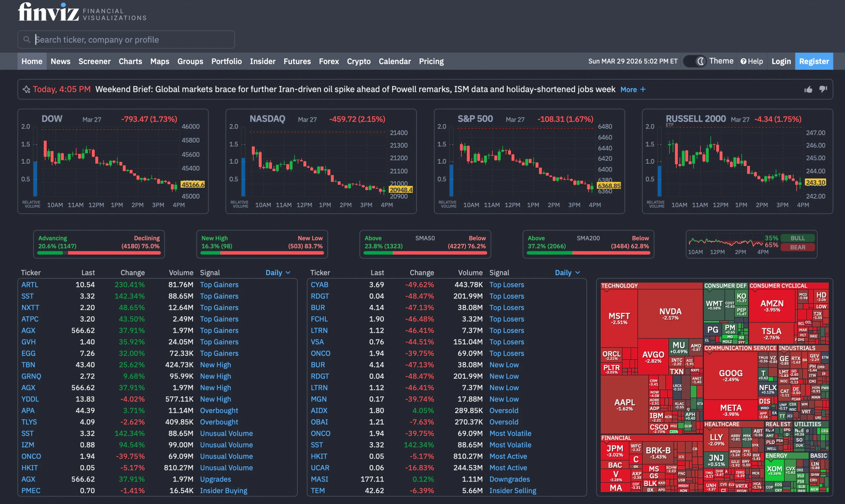Toggle the dark Theme switch
This screenshot has height=504, width=845.
[694, 61]
